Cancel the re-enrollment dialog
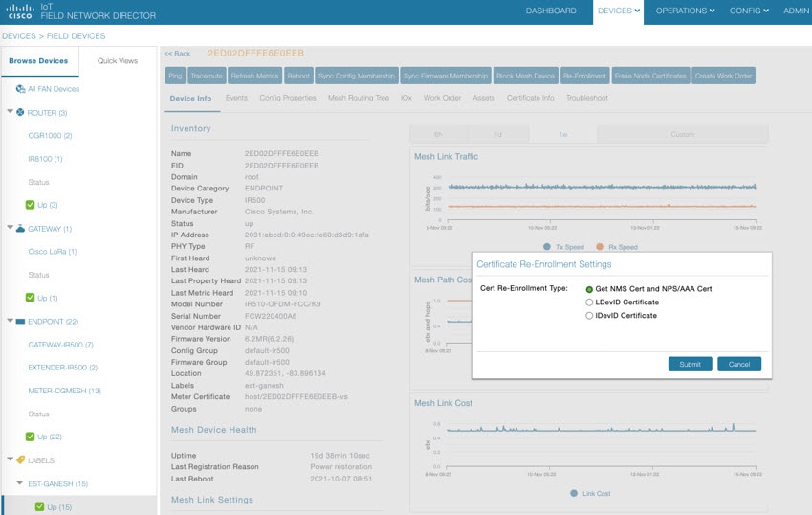The width and height of the screenshot is (812, 515). 739,364
